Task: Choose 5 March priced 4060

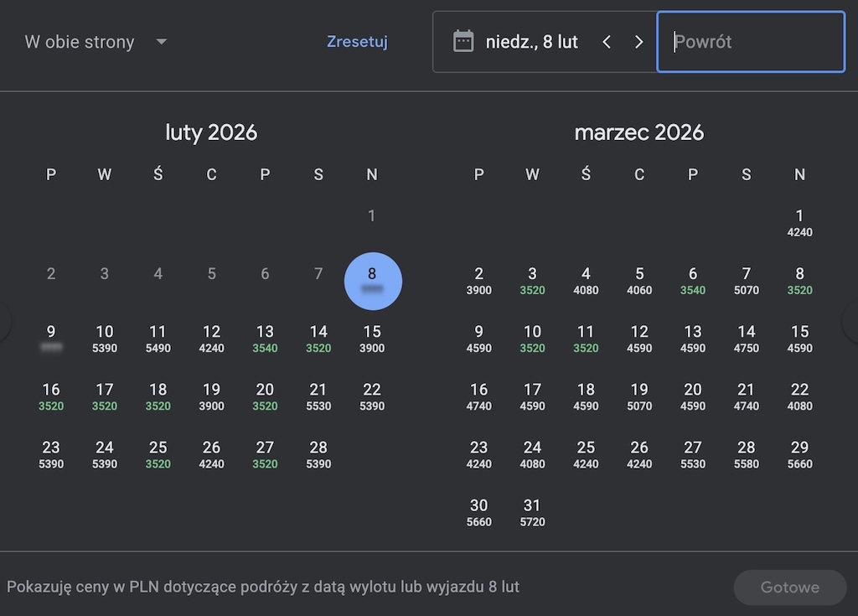Action: point(639,281)
